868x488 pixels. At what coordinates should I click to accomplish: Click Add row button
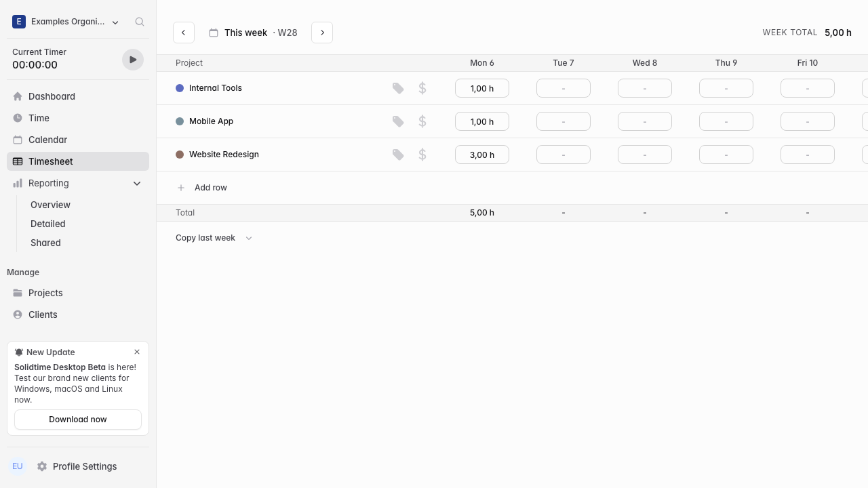[202, 188]
